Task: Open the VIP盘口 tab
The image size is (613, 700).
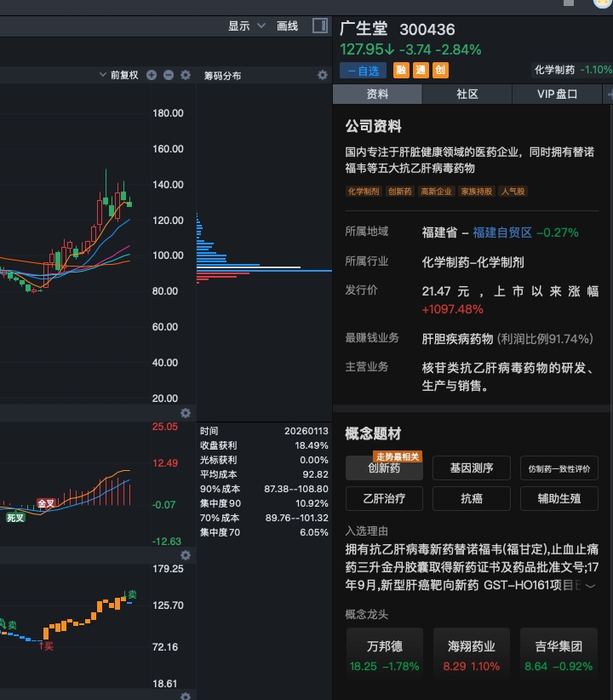Action: click(557, 95)
